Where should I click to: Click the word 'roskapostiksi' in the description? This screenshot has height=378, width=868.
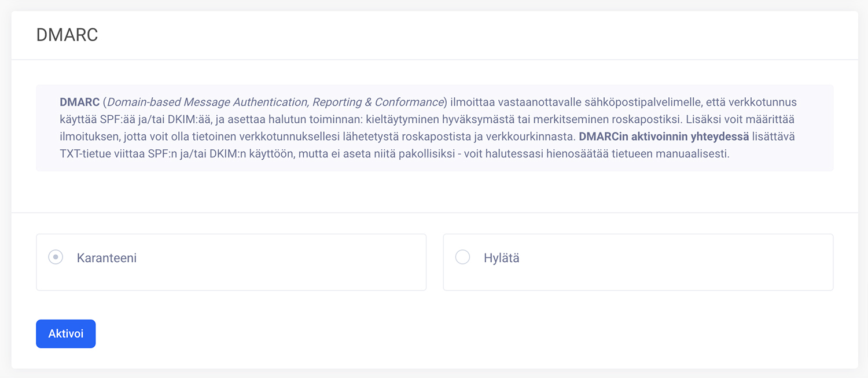pos(649,120)
